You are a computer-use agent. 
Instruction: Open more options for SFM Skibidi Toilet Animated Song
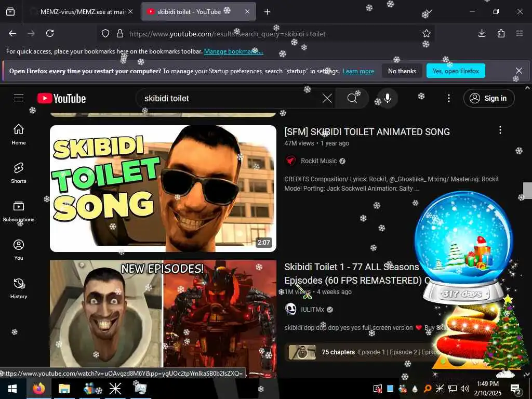tap(500, 130)
